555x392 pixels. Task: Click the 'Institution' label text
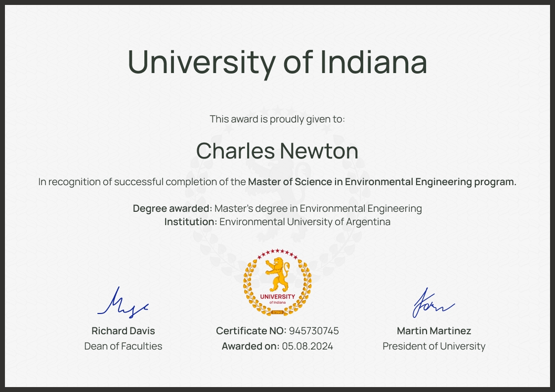[x=189, y=222]
